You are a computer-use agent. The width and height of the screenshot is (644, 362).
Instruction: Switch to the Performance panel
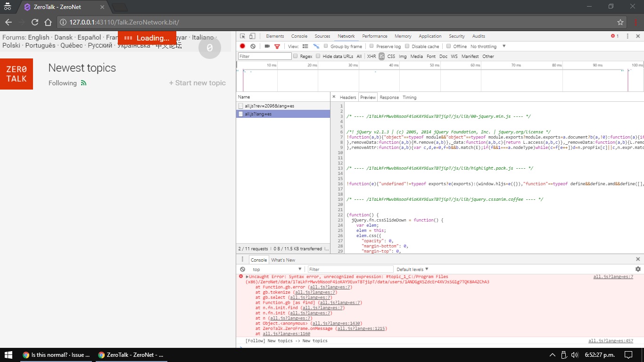(x=374, y=36)
